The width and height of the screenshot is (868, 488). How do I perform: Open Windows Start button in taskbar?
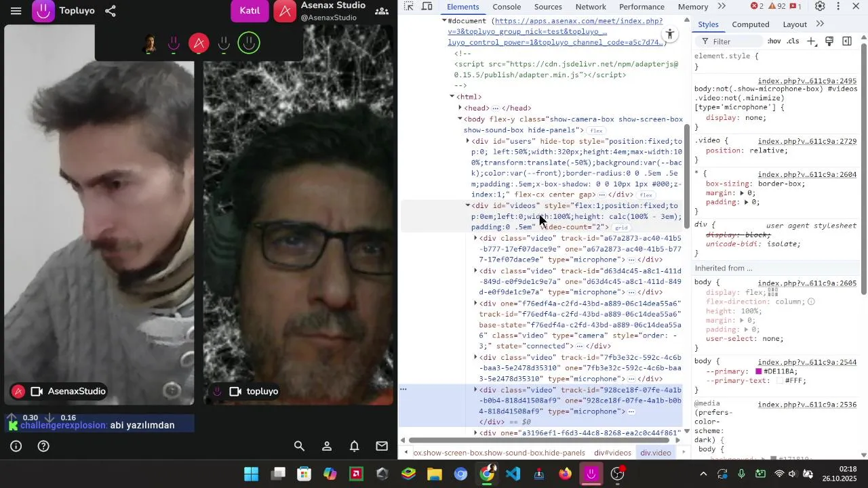tap(251, 474)
